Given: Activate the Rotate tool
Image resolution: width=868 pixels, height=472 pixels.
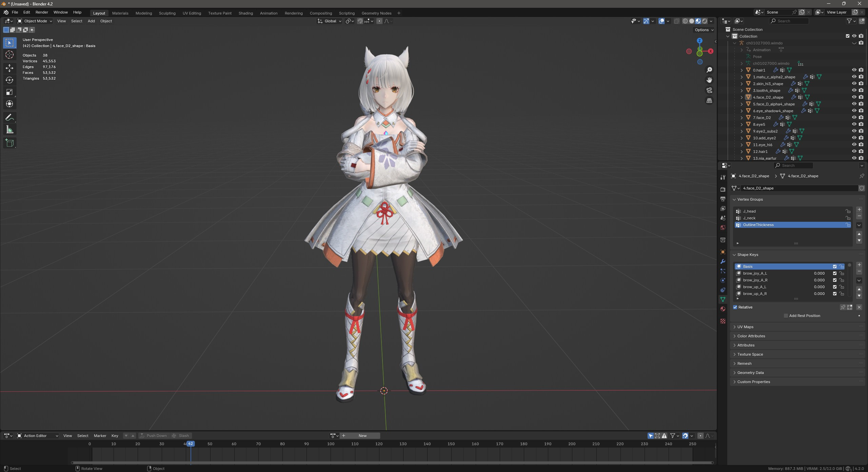Looking at the screenshot, I should (9, 80).
